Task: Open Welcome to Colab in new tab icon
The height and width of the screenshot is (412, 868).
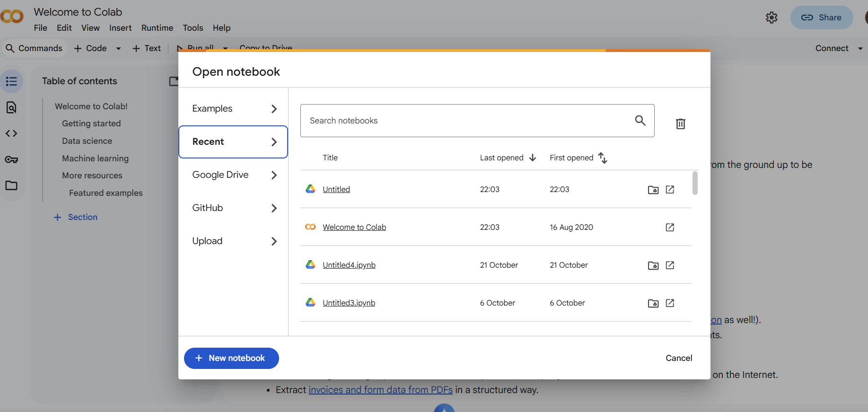Action: pos(670,228)
